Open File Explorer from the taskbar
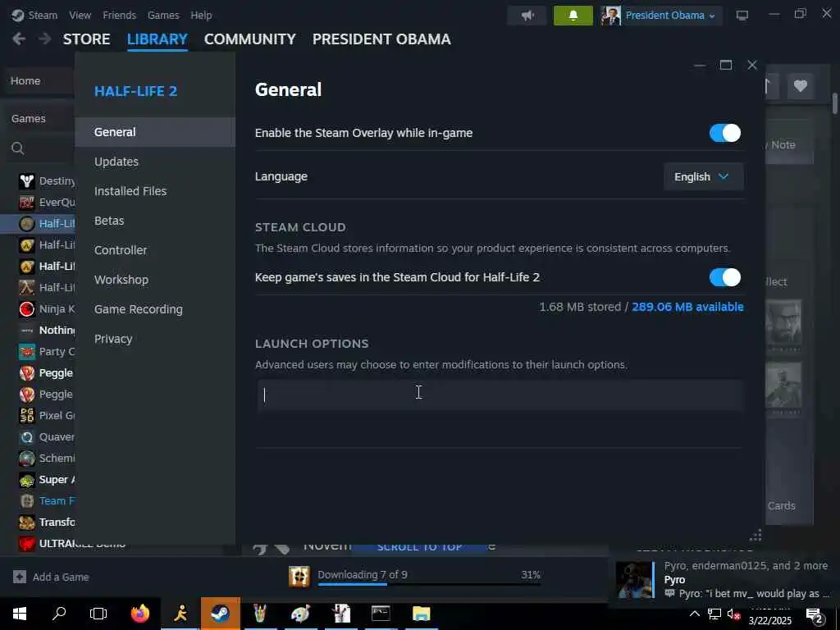This screenshot has width=840, height=630. 421,614
